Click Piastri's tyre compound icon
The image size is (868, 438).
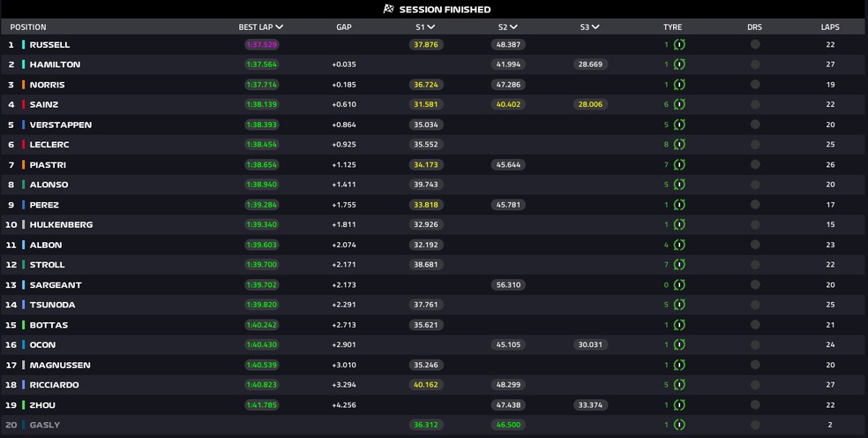pyautogui.click(x=679, y=164)
